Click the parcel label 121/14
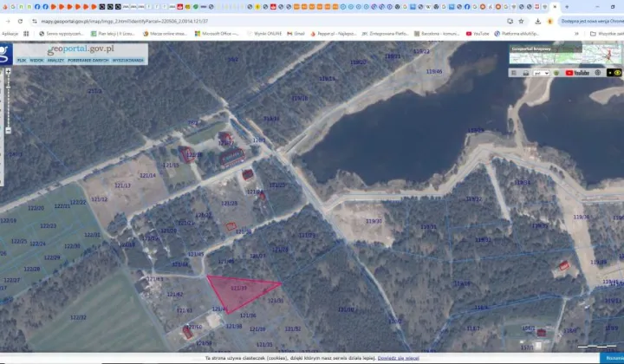Image resolution: width=624 pixels, height=364 pixels. [x=147, y=175]
